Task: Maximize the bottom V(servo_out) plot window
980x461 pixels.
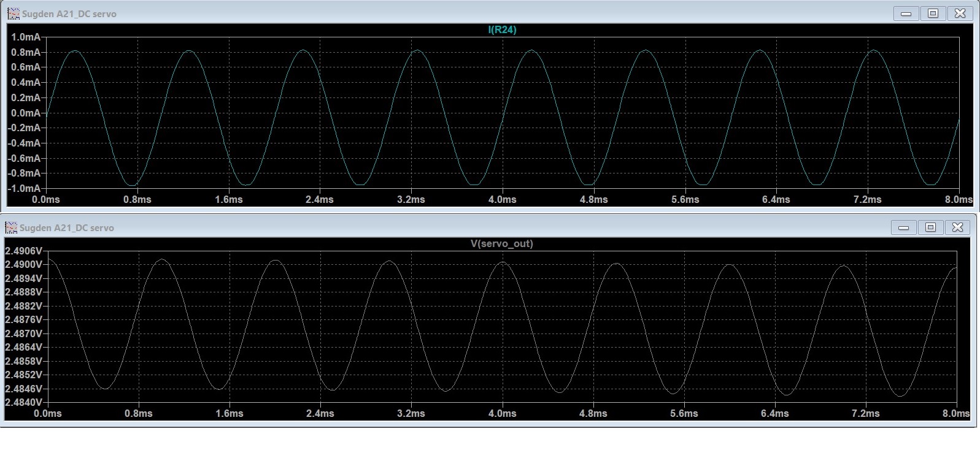Action: (x=930, y=227)
